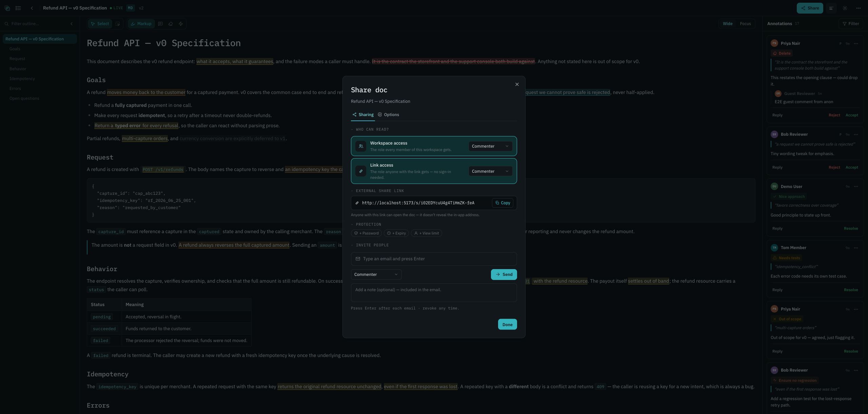The width and height of the screenshot is (868, 414).
Task: Toggle the document list icon in header
Action: point(18,8)
